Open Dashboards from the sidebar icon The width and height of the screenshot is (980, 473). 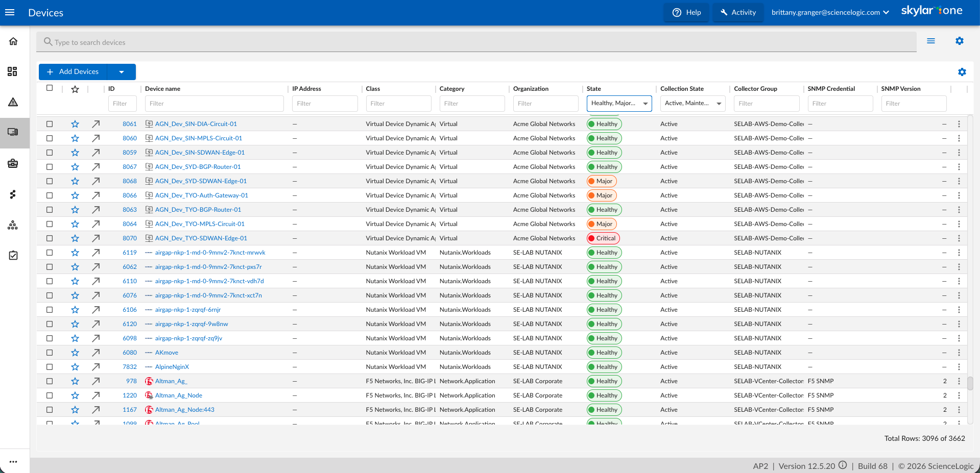pos(13,71)
